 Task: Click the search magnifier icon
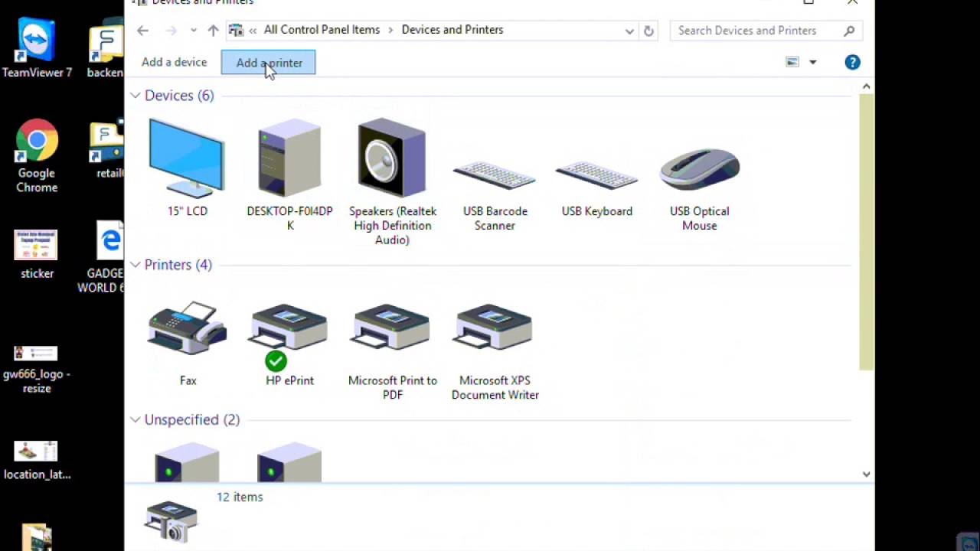click(849, 31)
